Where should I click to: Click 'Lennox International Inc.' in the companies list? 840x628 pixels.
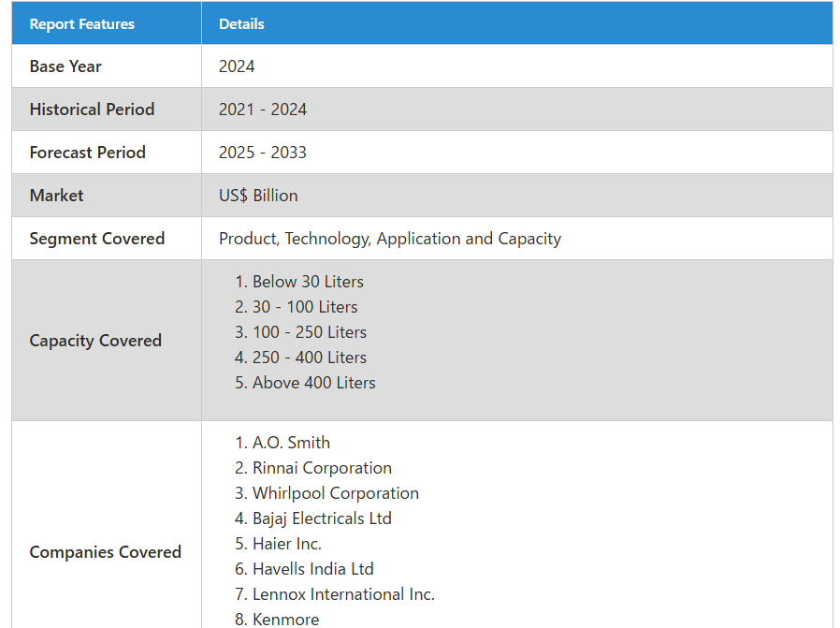click(344, 594)
